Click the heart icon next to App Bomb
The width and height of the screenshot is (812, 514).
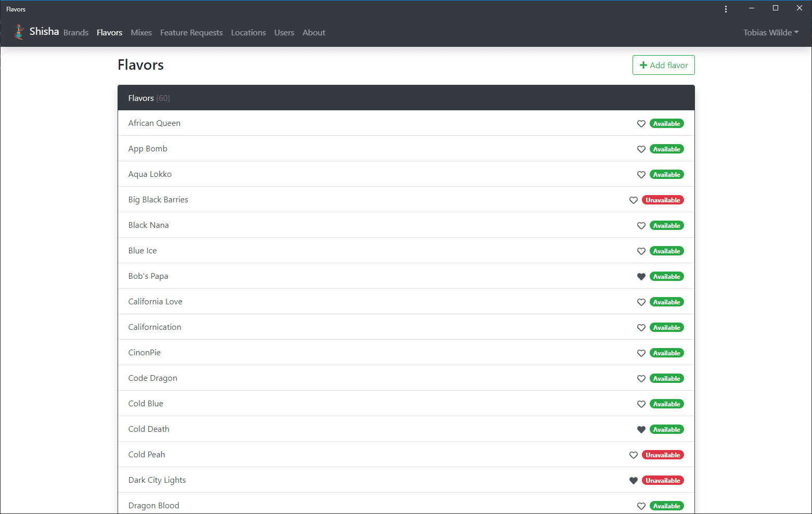click(641, 149)
